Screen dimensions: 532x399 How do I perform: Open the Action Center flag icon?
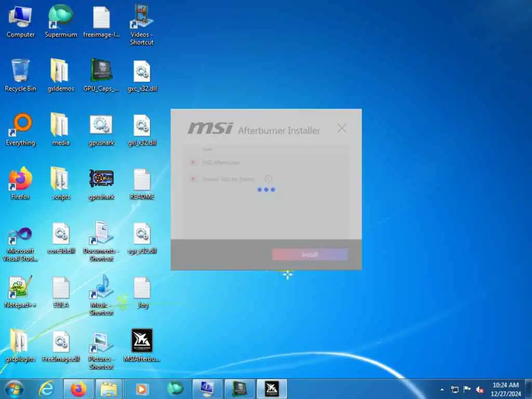point(467,390)
